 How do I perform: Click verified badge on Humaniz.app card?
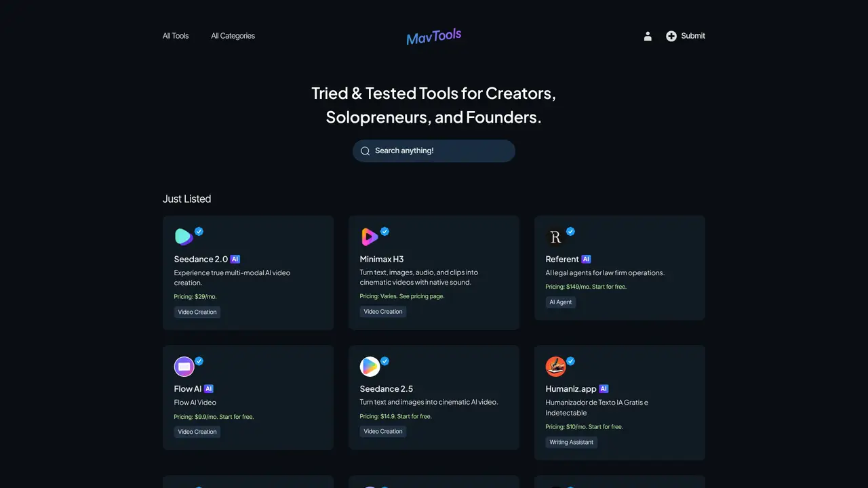click(x=570, y=361)
